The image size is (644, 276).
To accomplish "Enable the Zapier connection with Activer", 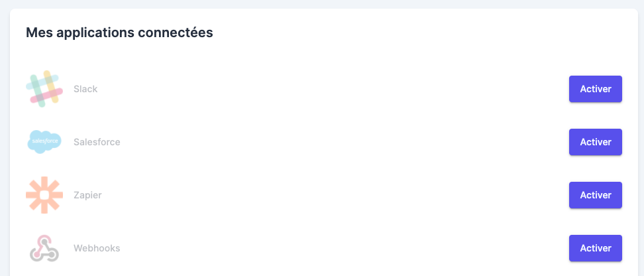I will click(x=595, y=195).
